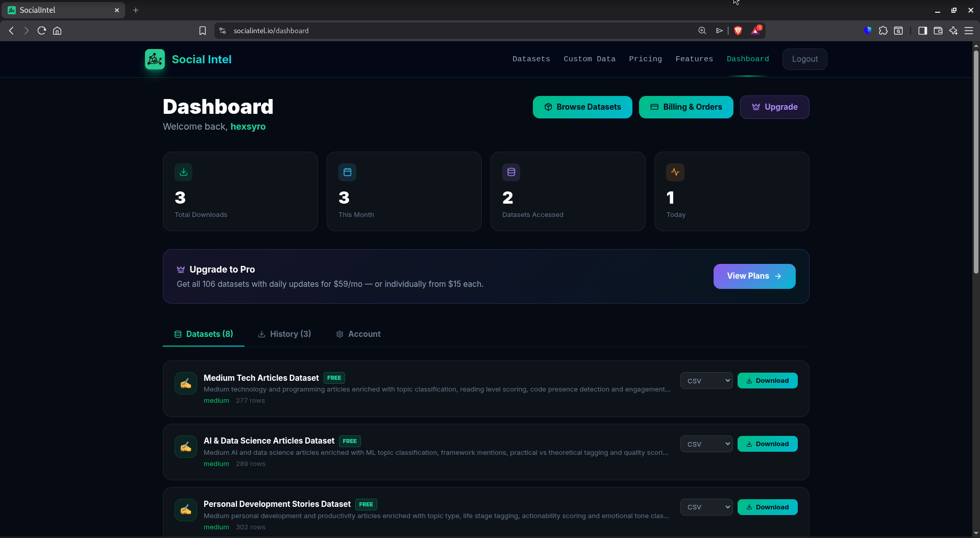Open the browser extensions puzzle icon

(x=884, y=31)
